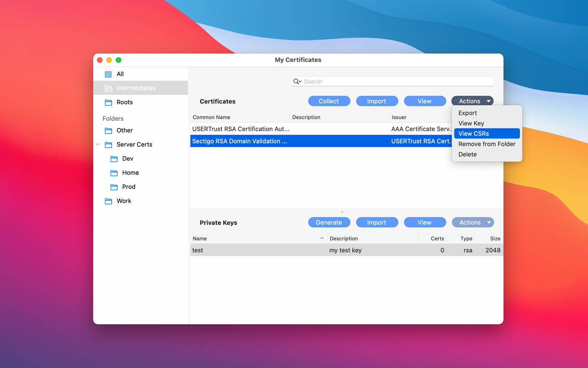Click the Intermediates folder icon
Viewport: 588px width, 368px height.
point(109,88)
